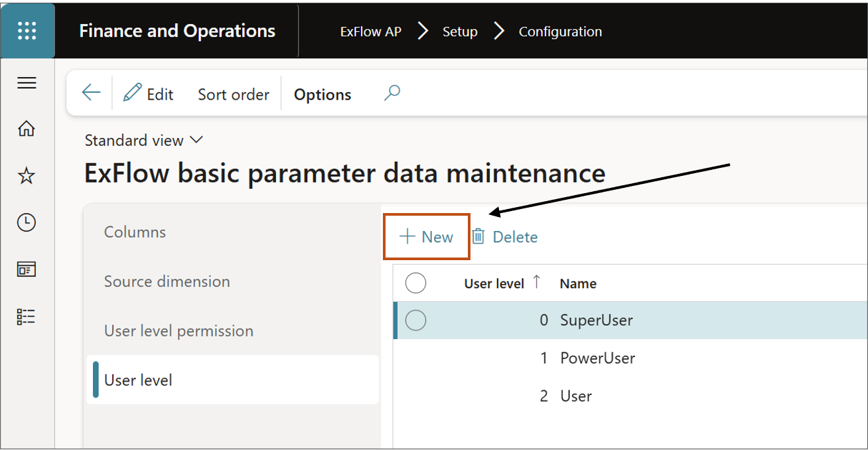Add a new user level with New
Image resolution: width=868 pixels, height=450 pixels.
tap(427, 237)
